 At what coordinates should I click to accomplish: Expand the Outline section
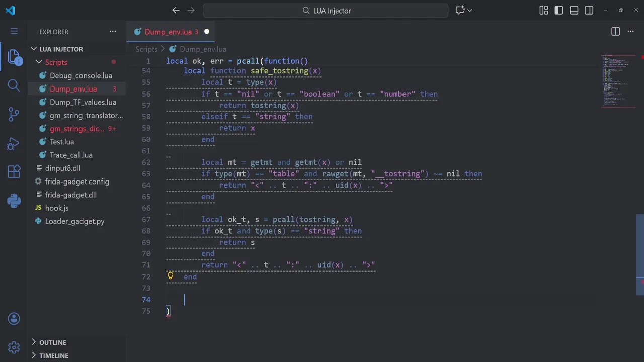tap(52, 342)
